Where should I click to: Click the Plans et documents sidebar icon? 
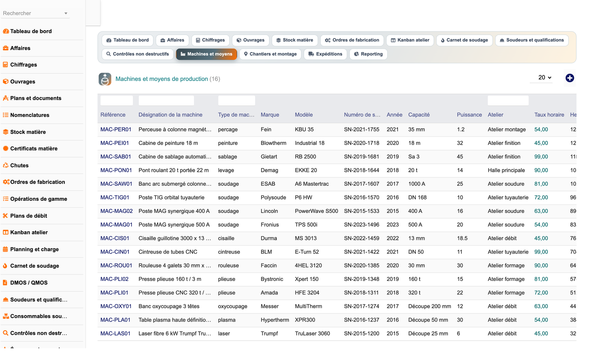tap(6, 98)
